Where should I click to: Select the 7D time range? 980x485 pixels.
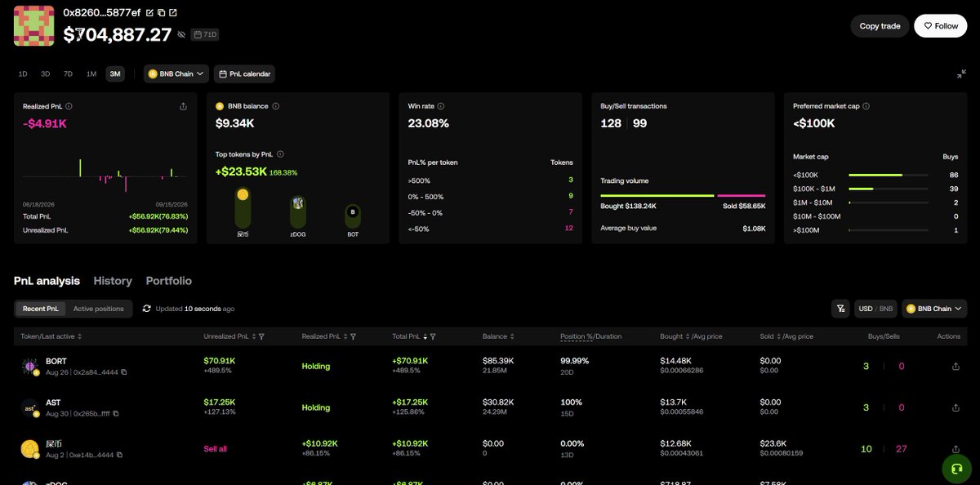pos(68,73)
